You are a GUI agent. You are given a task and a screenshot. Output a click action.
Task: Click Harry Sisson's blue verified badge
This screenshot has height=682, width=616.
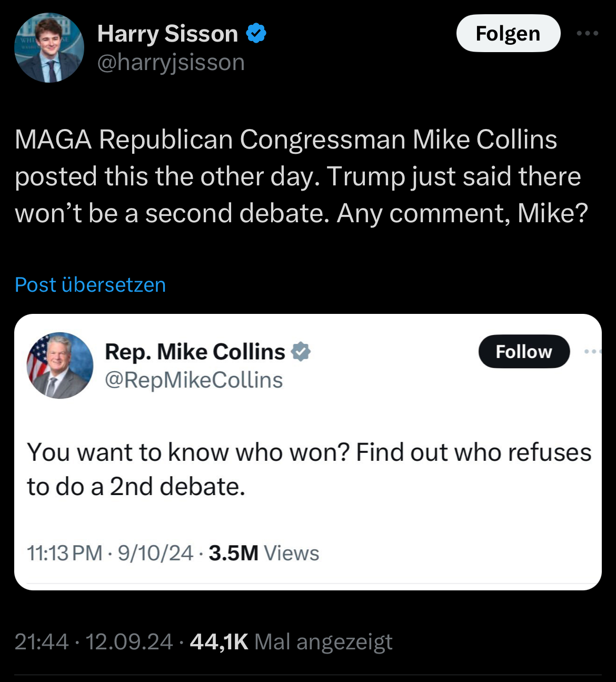(256, 33)
